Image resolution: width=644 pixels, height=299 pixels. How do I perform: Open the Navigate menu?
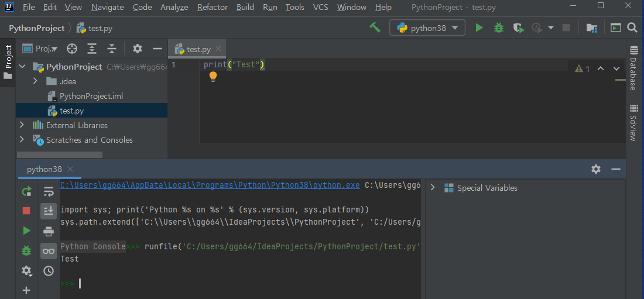pyautogui.click(x=108, y=7)
